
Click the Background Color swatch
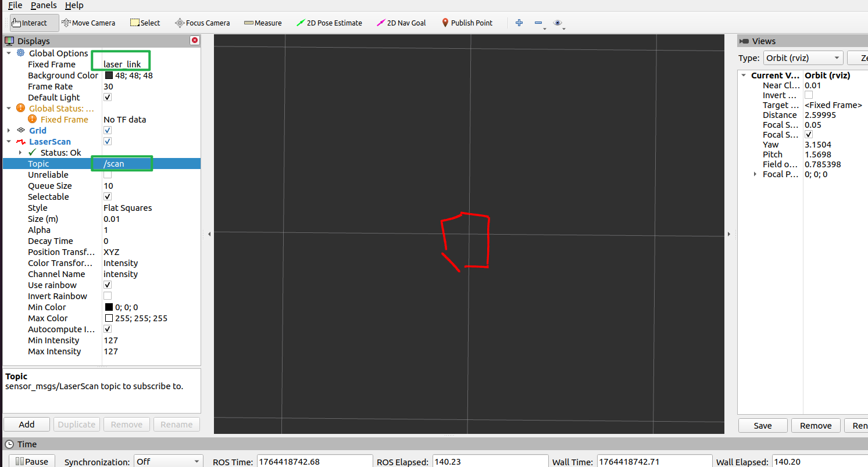pyautogui.click(x=109, y=76)
